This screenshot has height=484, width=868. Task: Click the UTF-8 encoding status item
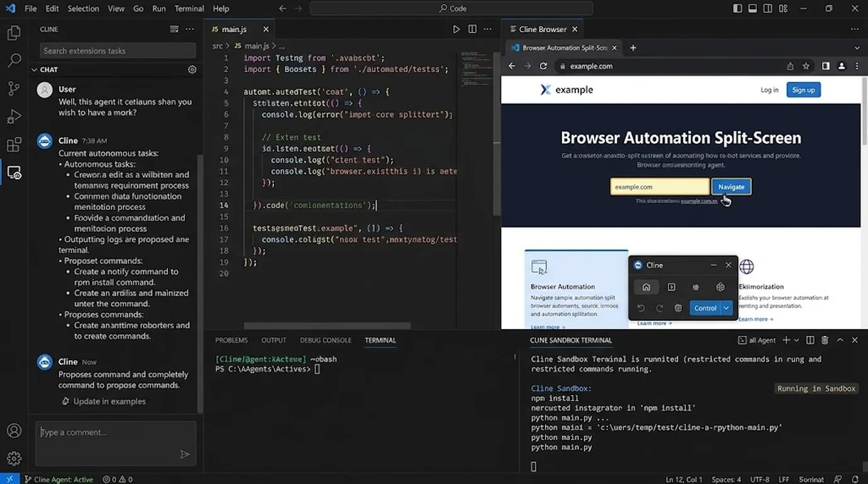[759, 480]
